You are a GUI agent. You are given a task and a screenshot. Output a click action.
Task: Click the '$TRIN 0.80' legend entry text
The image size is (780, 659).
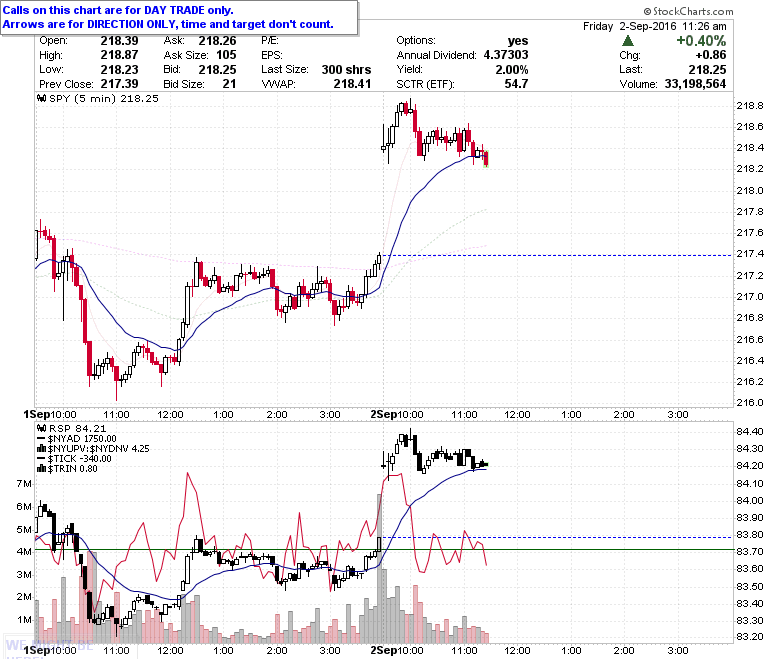pos(73,469)
